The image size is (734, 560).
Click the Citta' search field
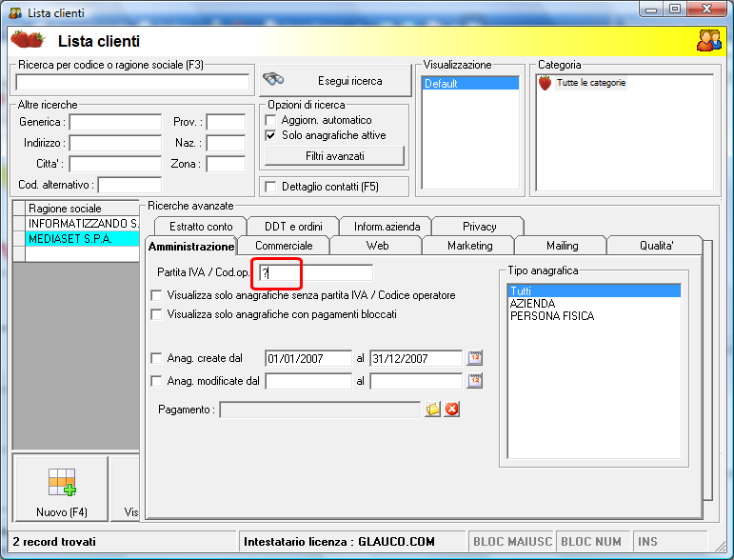click(x=115, y=164)
